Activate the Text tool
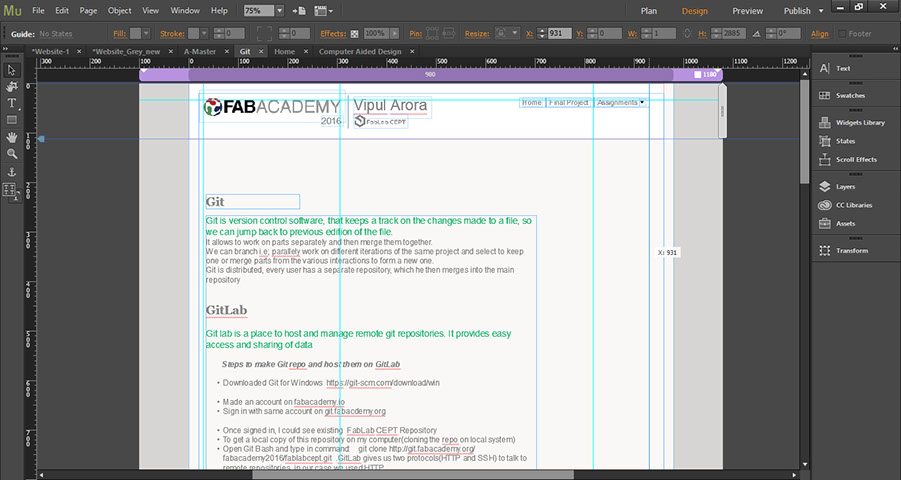901x480 pixels. [x=12, y=103]
